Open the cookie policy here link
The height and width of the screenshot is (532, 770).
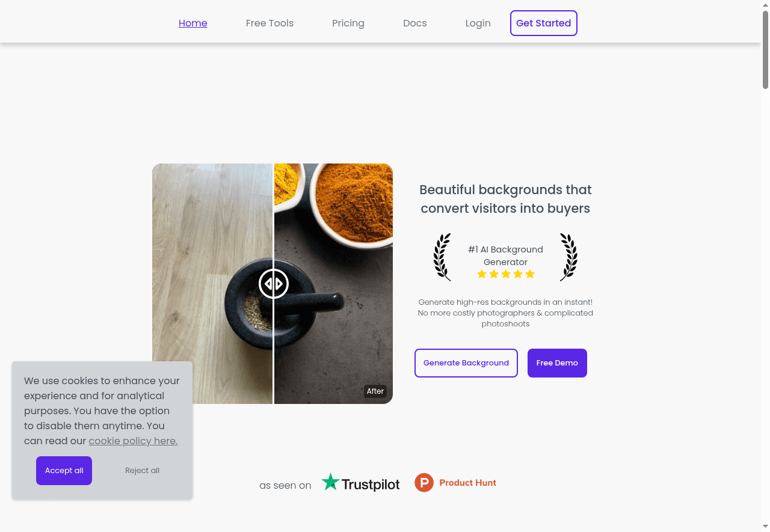[x=133, y=441]
